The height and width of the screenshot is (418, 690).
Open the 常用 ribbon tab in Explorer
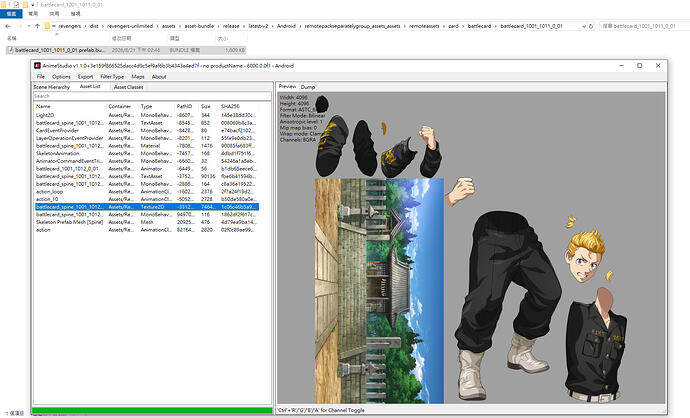click(x=33, y=14)
